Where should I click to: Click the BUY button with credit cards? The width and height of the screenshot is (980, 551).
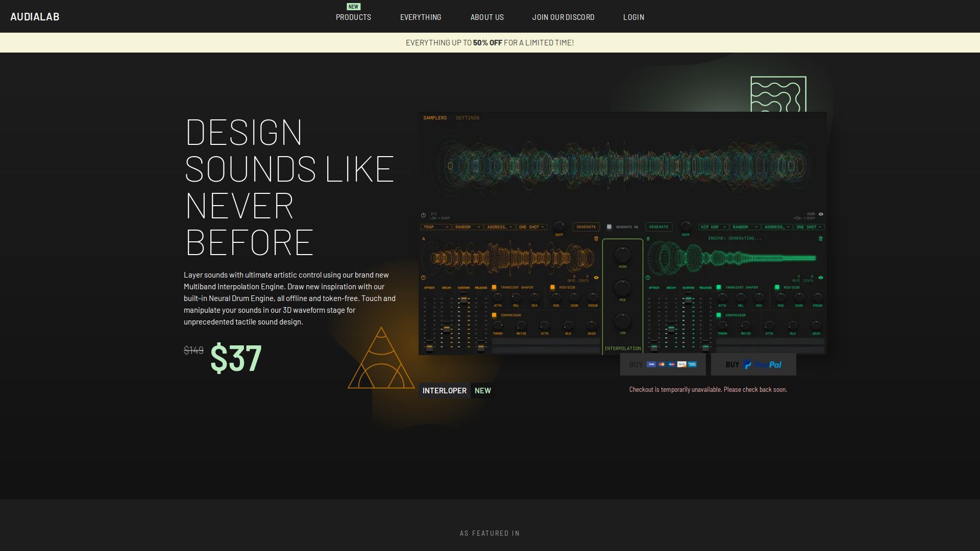pos(663,364)
